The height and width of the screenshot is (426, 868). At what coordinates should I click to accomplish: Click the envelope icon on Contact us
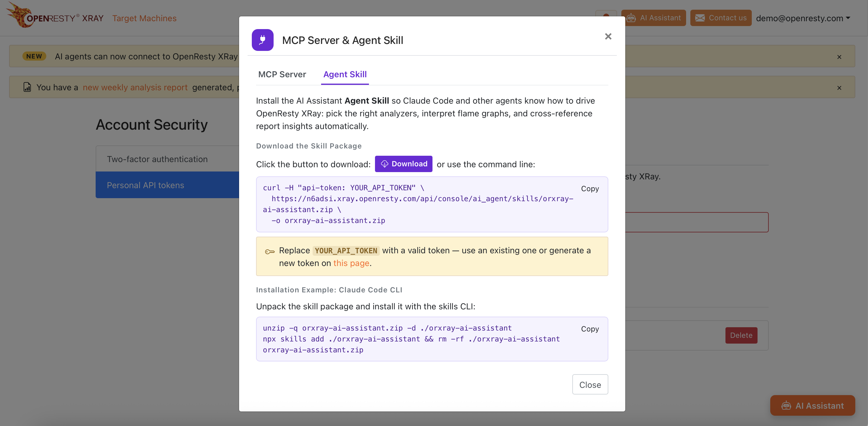point(700,18)
